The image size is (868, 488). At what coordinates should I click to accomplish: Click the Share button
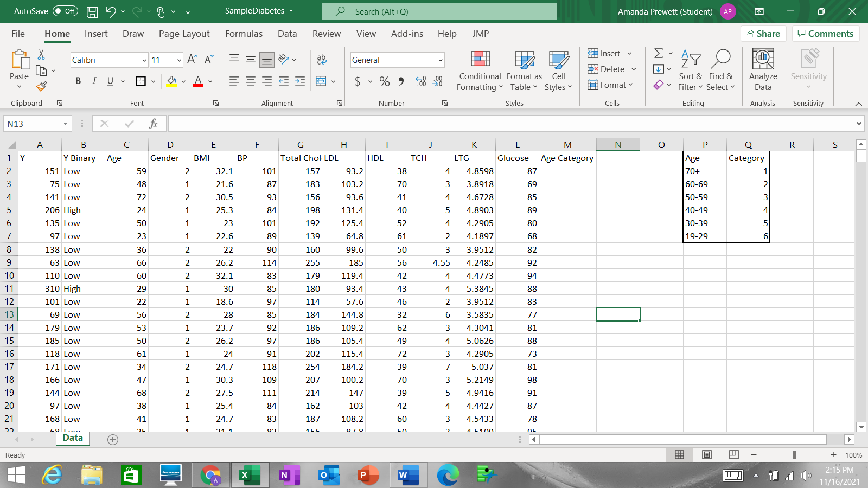click(763, 34)
